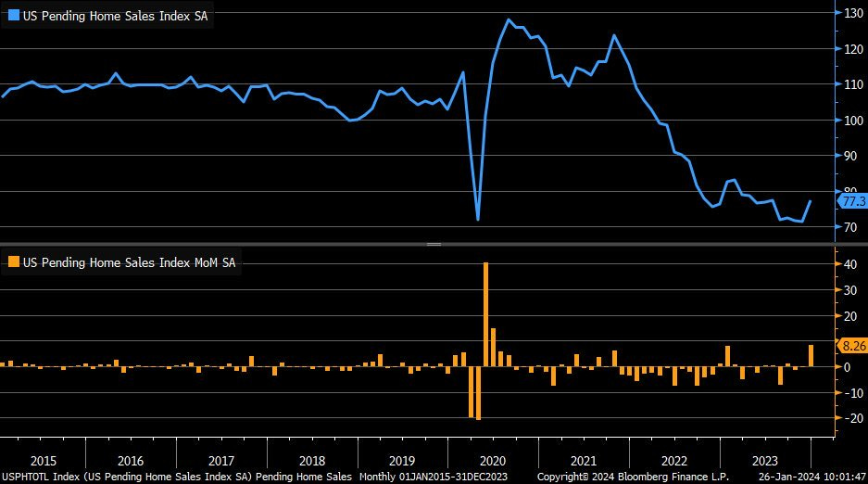Viewport: 868px width, 484px height.
Task: Click the USPHTOTL Index ticker text in the footer
Action: 39,477
